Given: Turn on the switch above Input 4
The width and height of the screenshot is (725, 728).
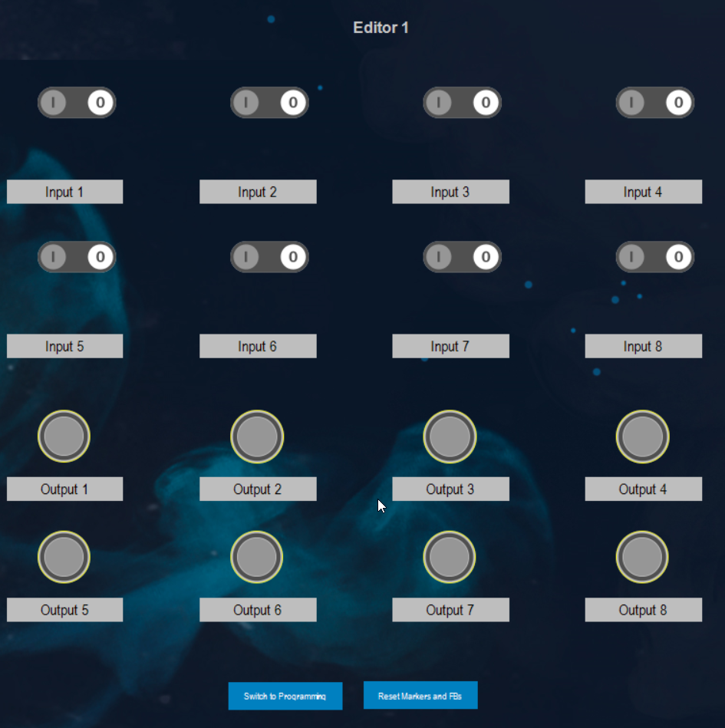Looking at the screenshot, I should (x=654, y=102).
